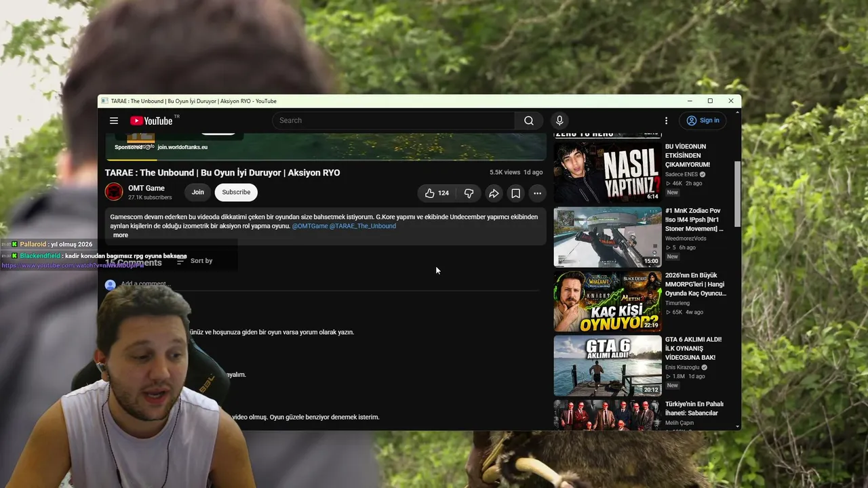868x488 pixels.
Task: Open "2026'nın En Büyük MMORPG'leri" video title
Action: click(696, 285)
